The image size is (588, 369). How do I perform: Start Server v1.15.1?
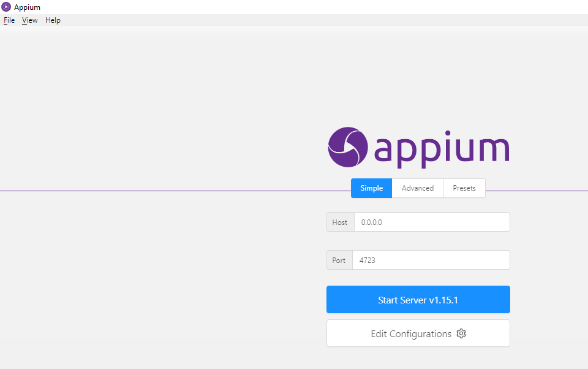pos(418,300)
